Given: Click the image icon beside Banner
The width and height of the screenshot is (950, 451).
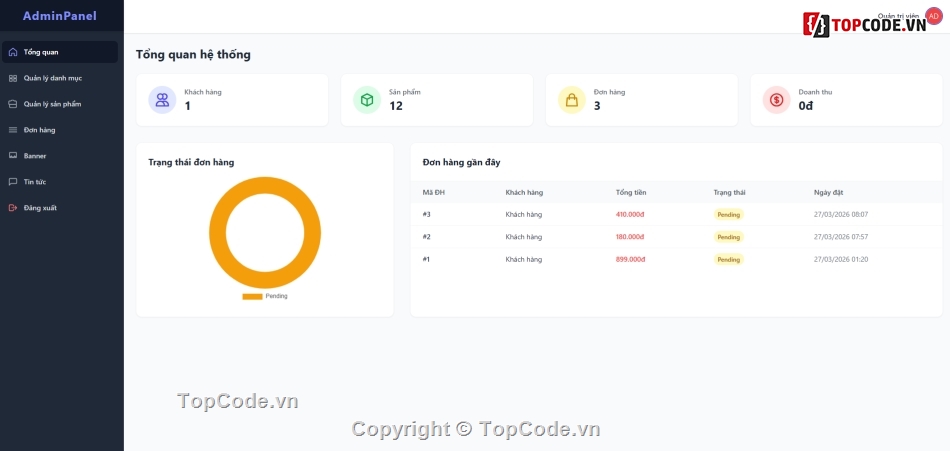Looking at the screenshot, I should 13,156.
